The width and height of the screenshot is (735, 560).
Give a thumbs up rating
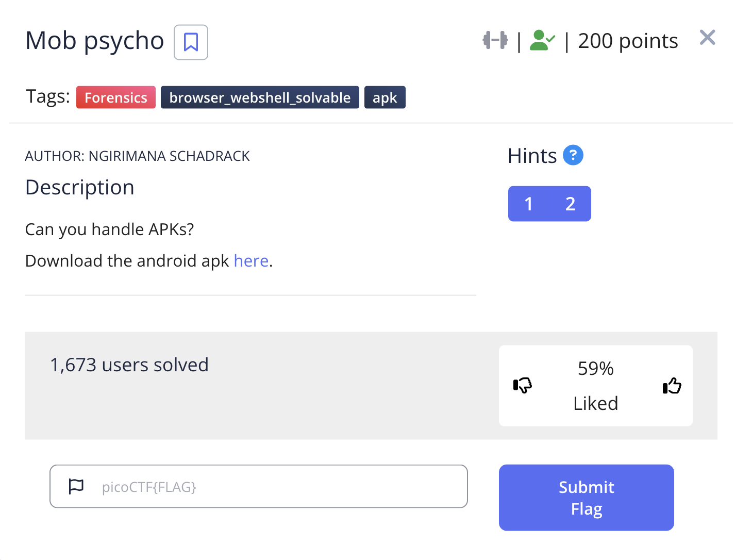672,385
